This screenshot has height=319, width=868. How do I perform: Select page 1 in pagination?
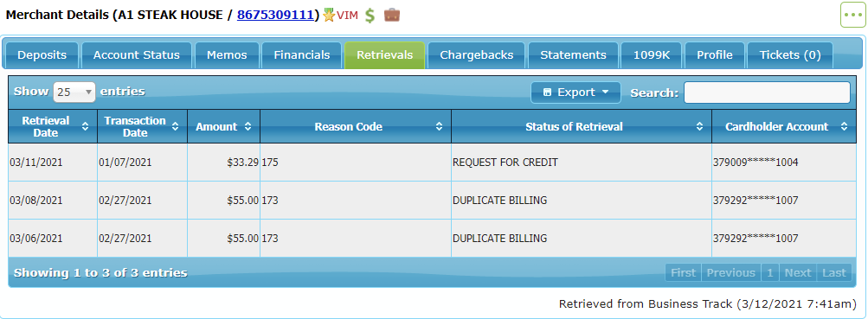(x=770, y=272)
